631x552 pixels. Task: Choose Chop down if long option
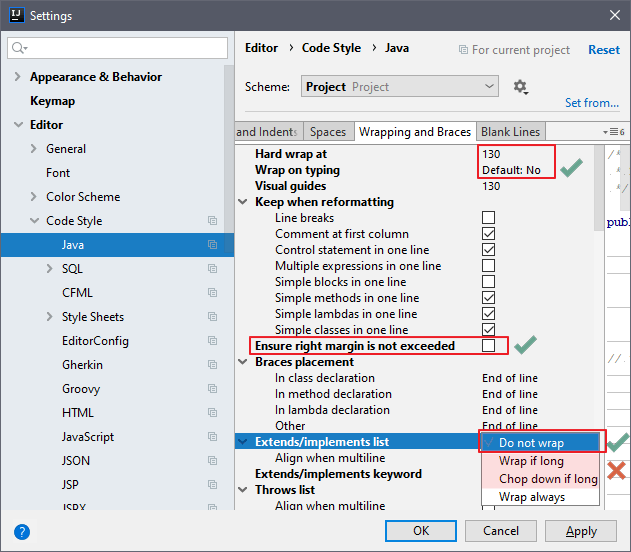pyautogui.click(x=540, y=479)
